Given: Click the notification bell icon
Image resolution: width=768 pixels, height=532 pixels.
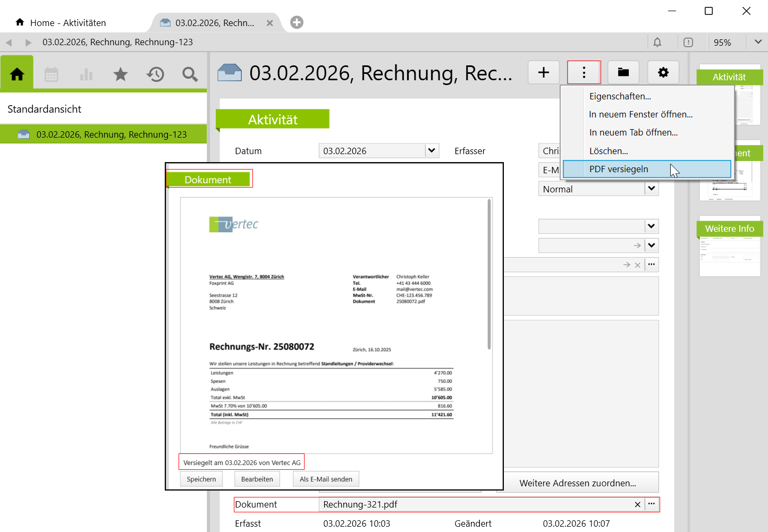Looking at the screenshot, I should 657,43.
